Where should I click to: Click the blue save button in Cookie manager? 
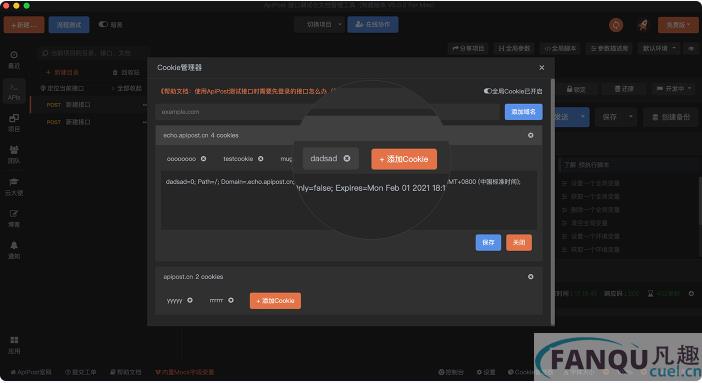click(488, 242)
